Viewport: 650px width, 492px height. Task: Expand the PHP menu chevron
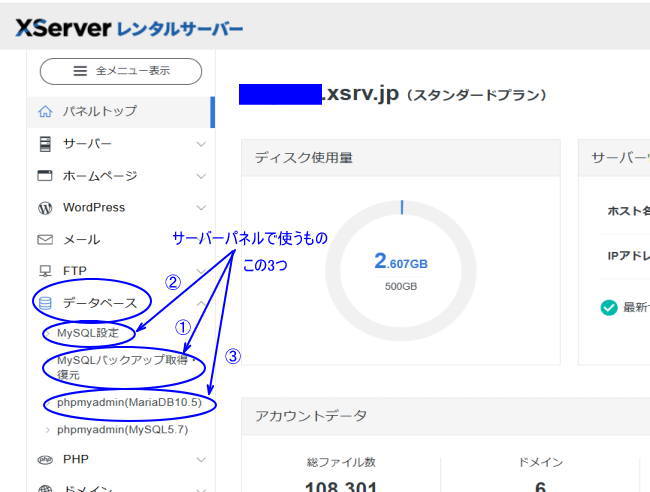tap(201, 460)
